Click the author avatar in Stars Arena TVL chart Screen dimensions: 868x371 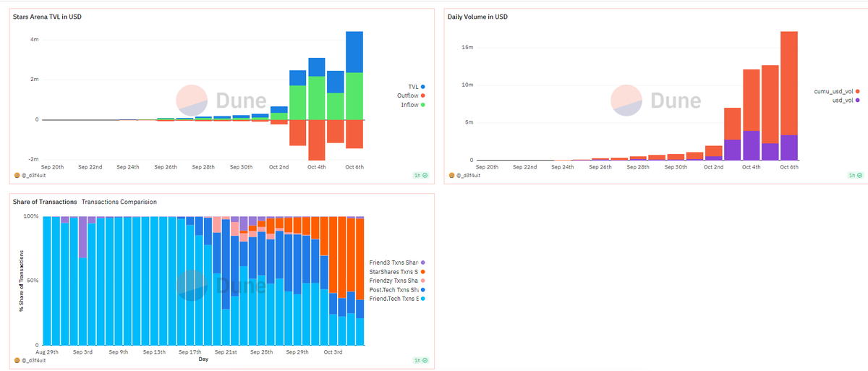pyautogui.click(x=17, y=175)
